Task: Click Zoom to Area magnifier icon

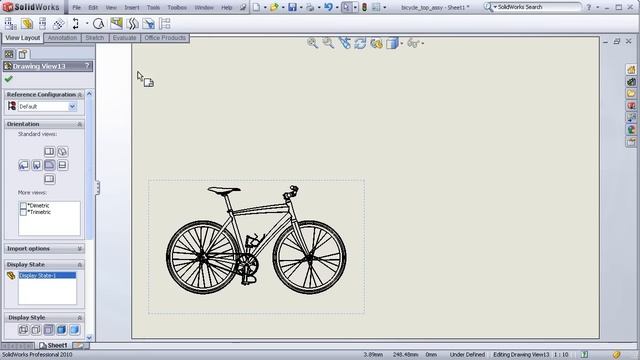Action: tap(328, 43)
